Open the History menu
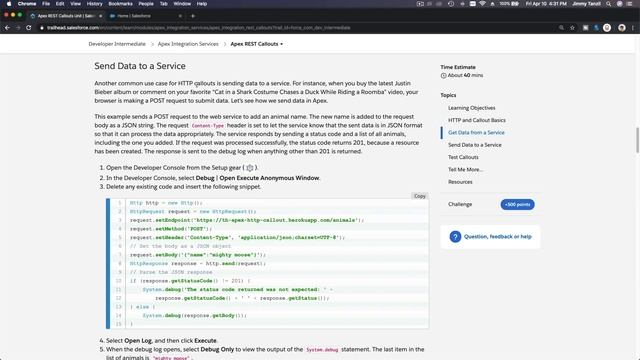Viewport: 640px width, 360px height. pyautogui.click(x=94, y=4)
